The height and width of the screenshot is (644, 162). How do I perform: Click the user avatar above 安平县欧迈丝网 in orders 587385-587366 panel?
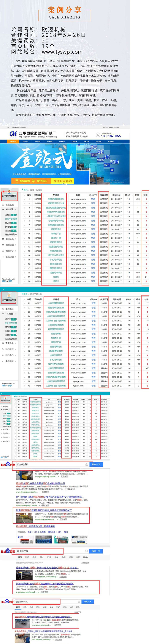[9, 192]
